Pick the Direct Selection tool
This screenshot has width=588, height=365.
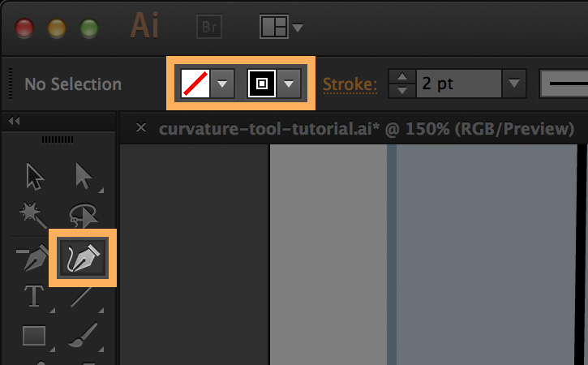click(84, 175)
